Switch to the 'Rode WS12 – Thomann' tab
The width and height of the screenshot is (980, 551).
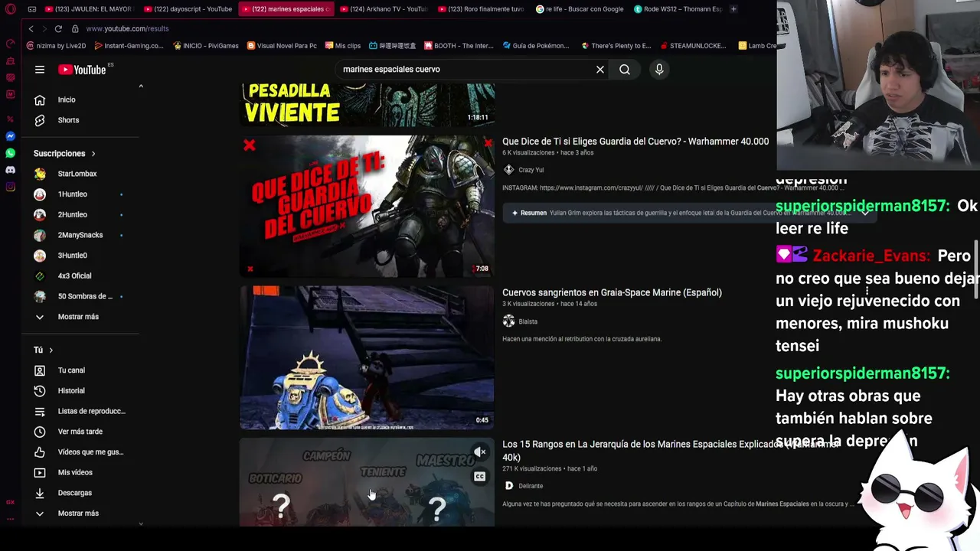pyautogui.click(x=678, y=9)
